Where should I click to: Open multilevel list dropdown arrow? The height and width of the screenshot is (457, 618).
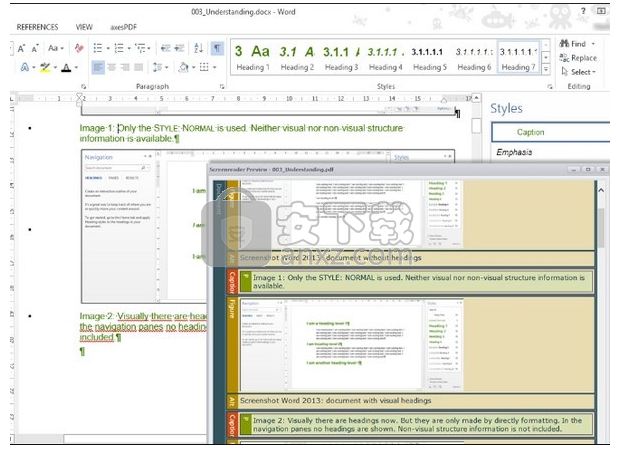(149, 48)
